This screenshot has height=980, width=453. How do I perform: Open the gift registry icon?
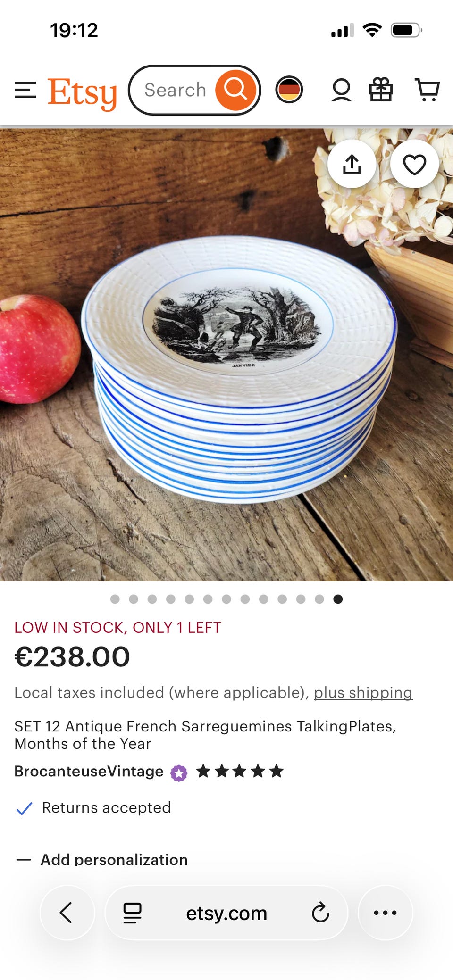[x=381, y=90]
